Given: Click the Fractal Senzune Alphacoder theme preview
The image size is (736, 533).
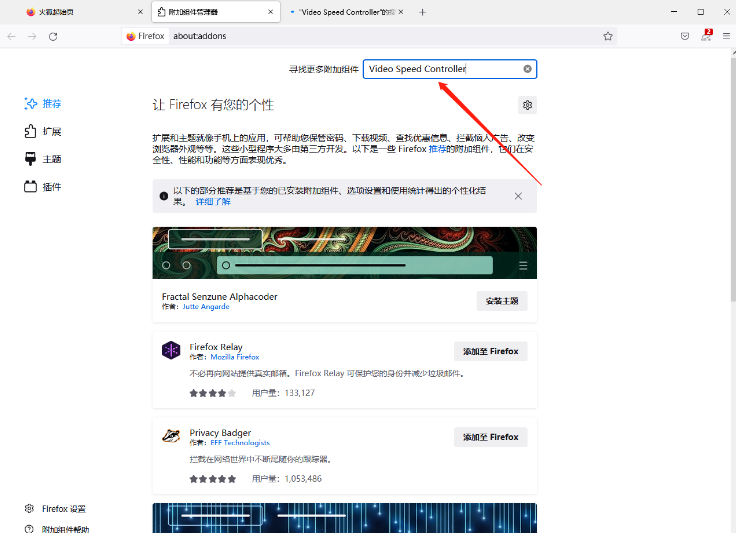Looking at the screenshot, I should pyautogui.click(x=345, y=253).
